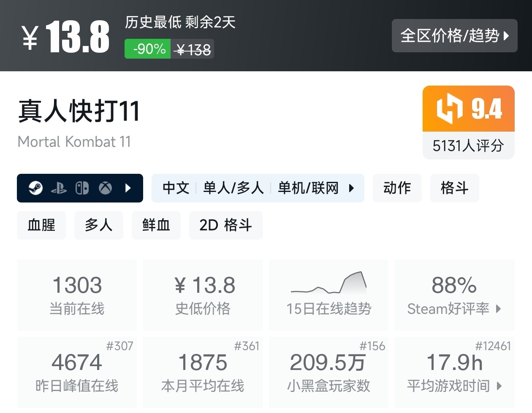This screenshot has height=413, width=532.
Task: Open the 15日在线趋势 chart
Action: (x=328, y=295)
